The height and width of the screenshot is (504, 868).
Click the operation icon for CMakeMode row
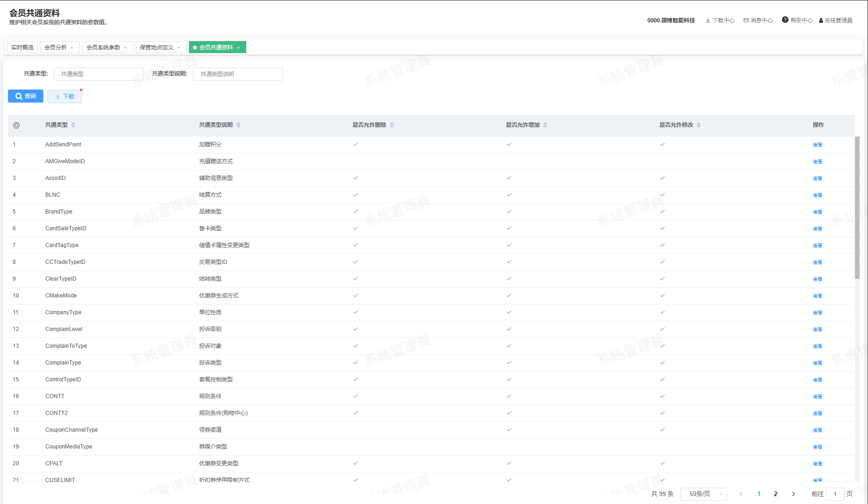click(x=818, y=296)
